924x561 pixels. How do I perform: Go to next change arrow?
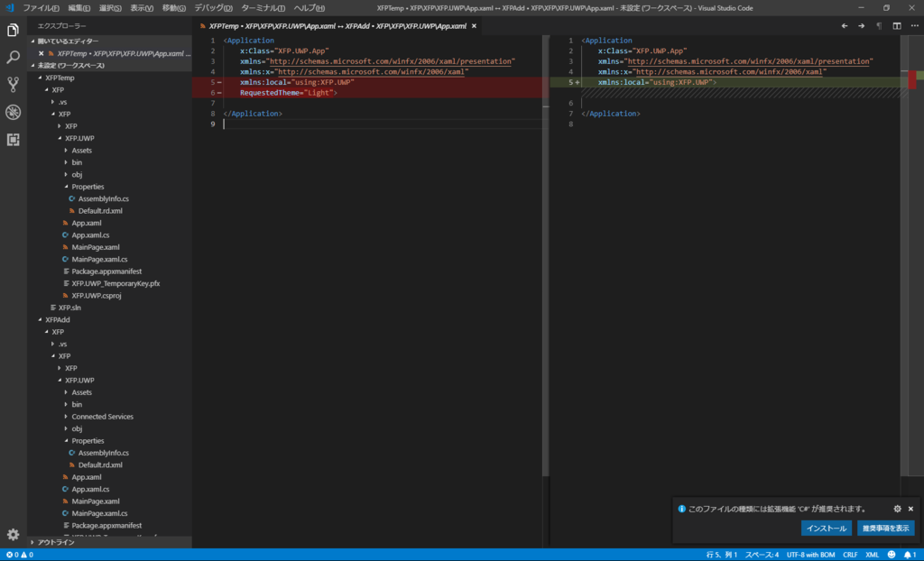(x=862, y=26)
